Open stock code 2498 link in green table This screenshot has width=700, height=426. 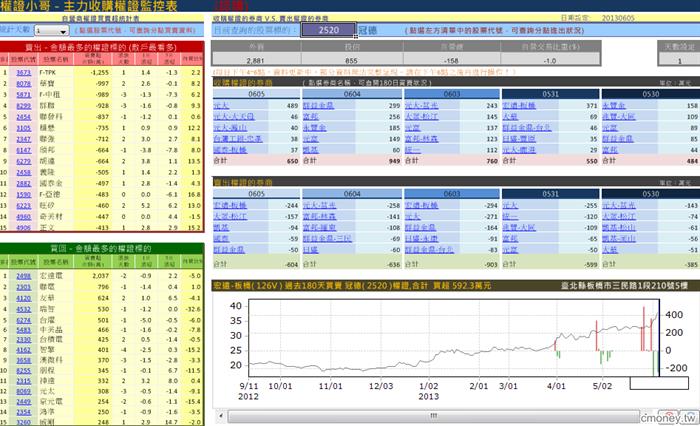pos(24,276)
